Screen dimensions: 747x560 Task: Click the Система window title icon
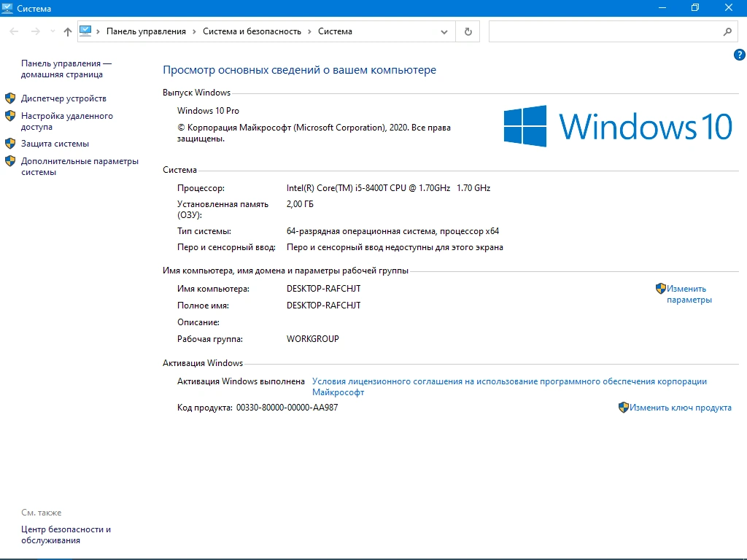(7, 8)
